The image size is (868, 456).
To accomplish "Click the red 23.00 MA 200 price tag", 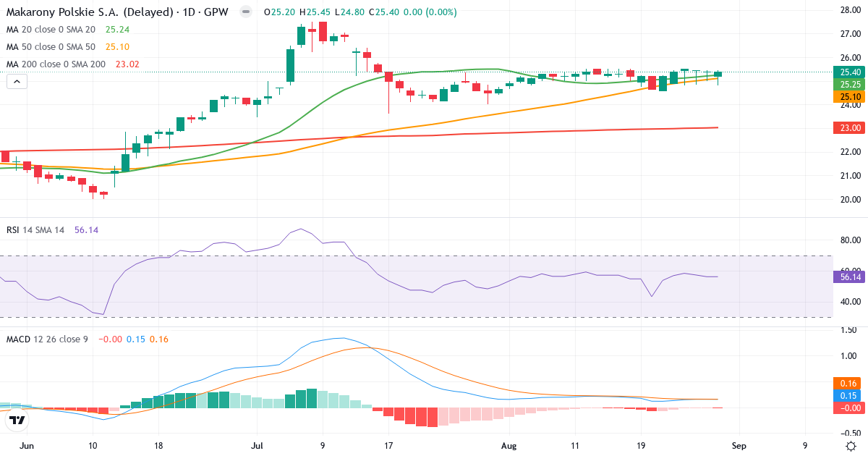I will pos(850,127).
